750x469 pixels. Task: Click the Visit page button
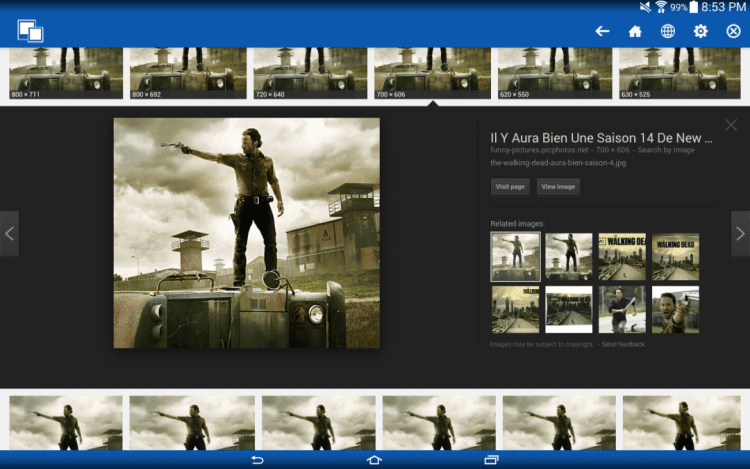click(x=510, y=186)
